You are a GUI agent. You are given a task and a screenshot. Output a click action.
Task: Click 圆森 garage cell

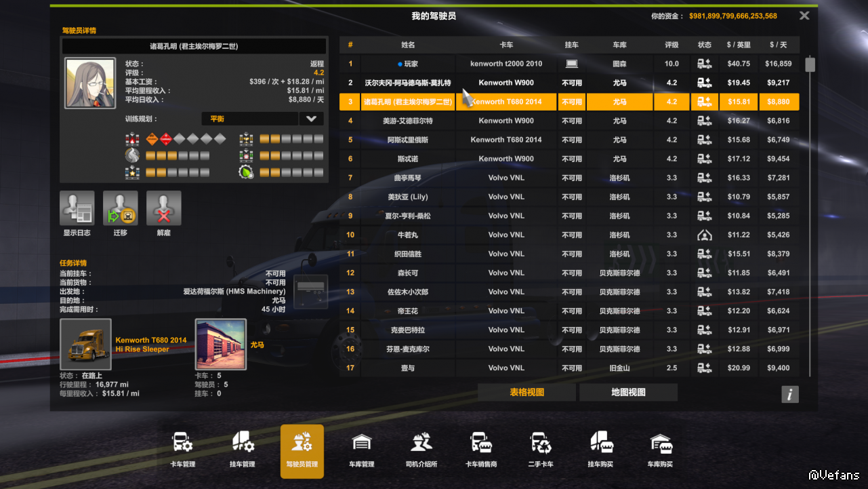coord(619,64)
